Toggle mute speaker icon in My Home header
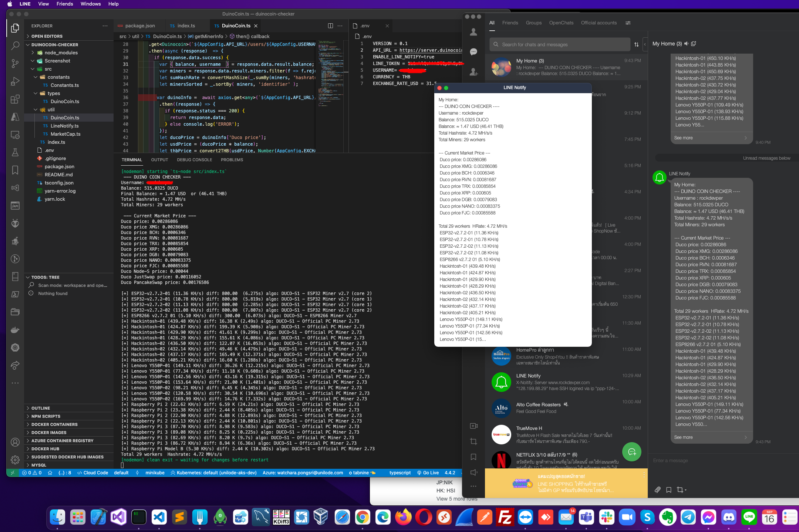 [x=687, y=44]
